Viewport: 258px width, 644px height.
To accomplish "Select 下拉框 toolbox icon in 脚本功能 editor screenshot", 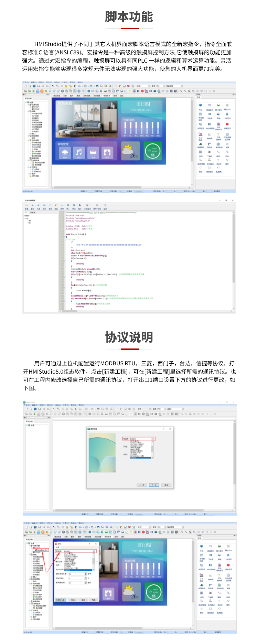I will pyautogui.click(x=209, y=115).
